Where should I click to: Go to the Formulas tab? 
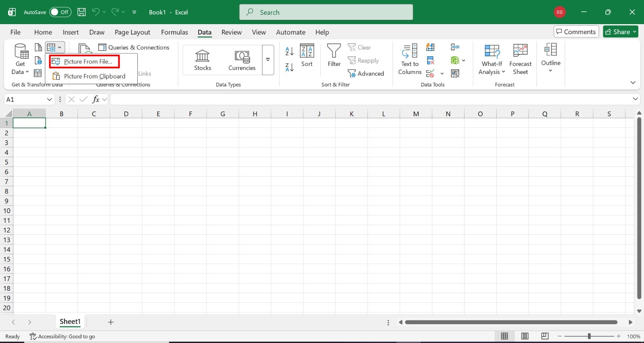tap(174, 32)
